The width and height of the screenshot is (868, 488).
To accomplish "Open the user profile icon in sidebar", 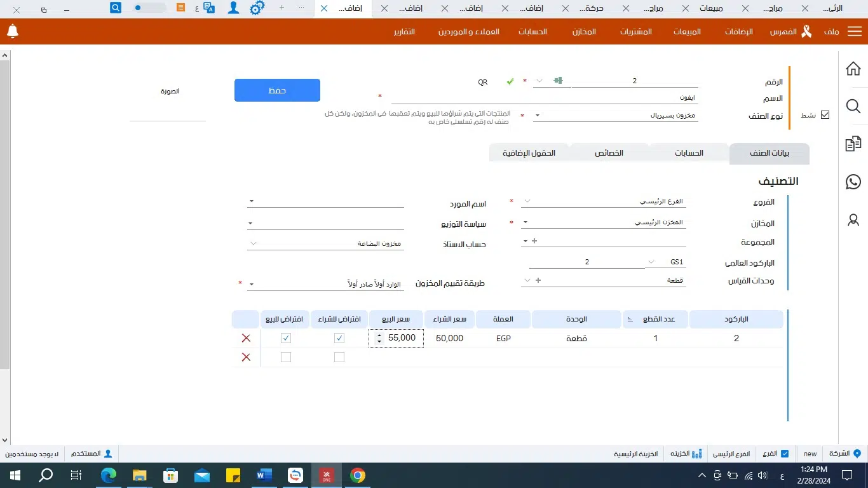I will 853,220.
